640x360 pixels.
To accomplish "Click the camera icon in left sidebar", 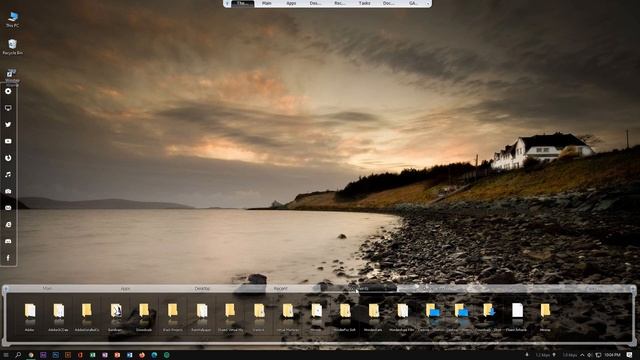I will 8,191.
